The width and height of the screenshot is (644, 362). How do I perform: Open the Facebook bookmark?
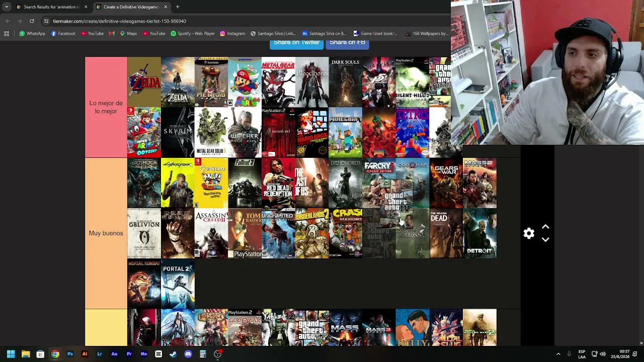tap(63, 34)
